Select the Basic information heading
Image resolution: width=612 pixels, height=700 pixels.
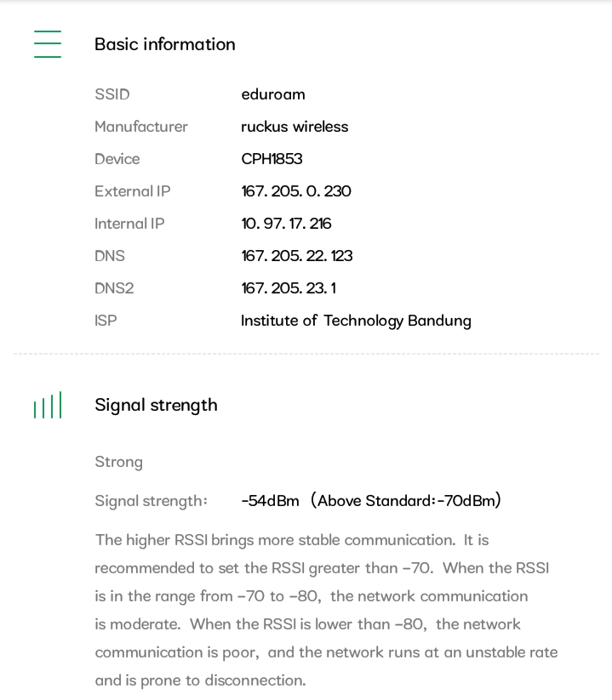click(164, 44)
